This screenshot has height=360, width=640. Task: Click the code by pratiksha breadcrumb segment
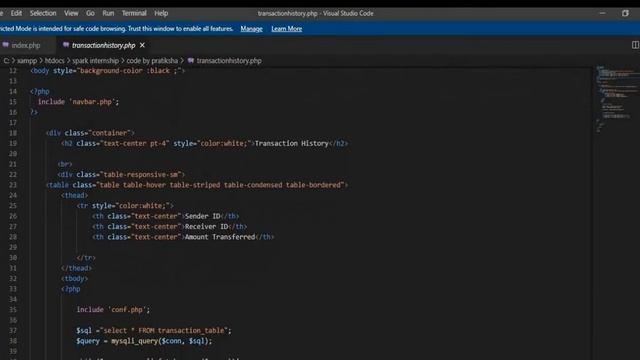coord(152,61)
